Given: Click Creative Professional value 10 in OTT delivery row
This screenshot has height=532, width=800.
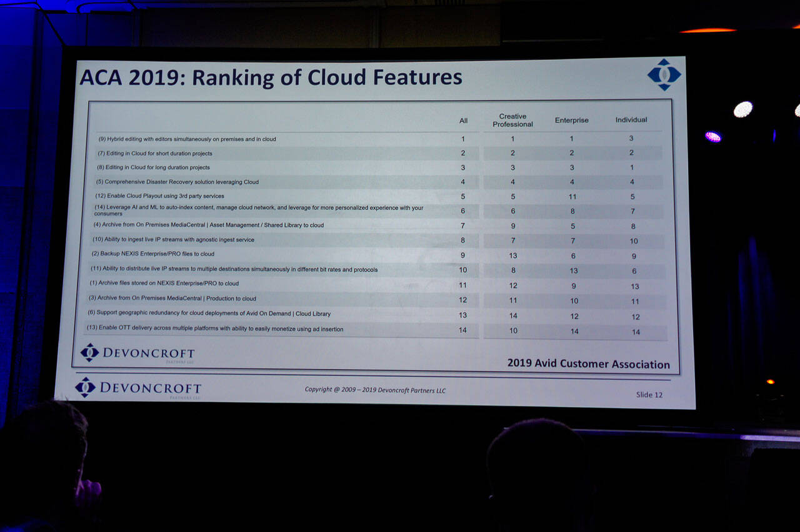Looking at the screenshot, I should [x=513, y=330].
